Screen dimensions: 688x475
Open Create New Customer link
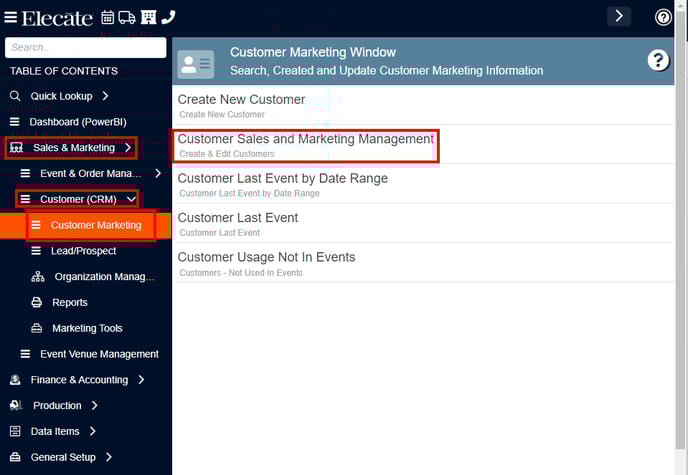coord(241,100)
